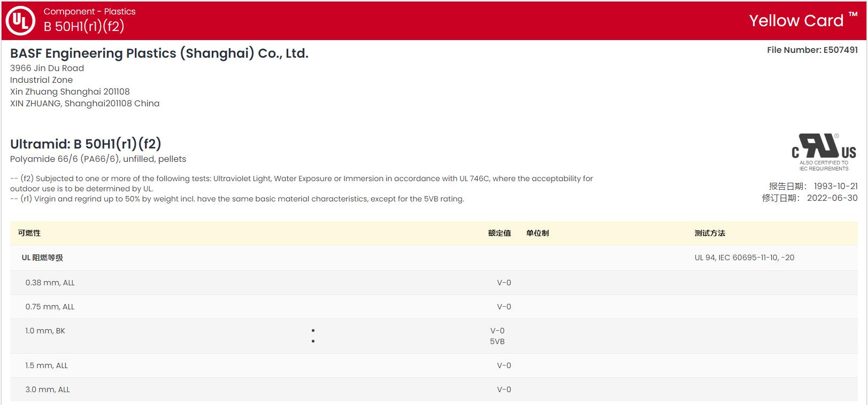Select the BASF Engineering Plastics company name
The image size is (868, 405).
tap(159, 53)
